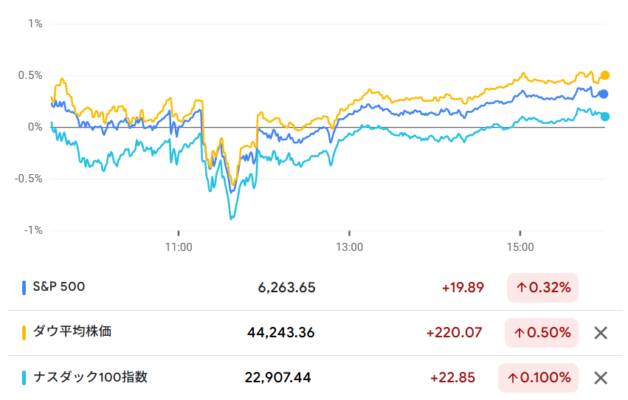The height and width of the screenshot is (400, 628).
Task: Open the ダウ平均株価 index row
Action: pyautogui.click(x=314, y=333)
